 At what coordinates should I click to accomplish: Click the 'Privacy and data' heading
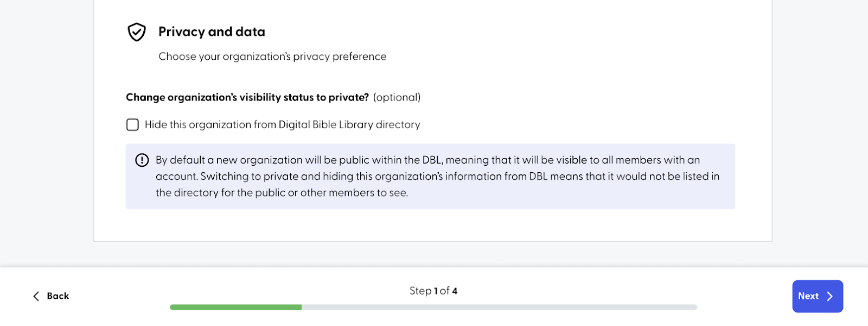(x=212, y=32)
